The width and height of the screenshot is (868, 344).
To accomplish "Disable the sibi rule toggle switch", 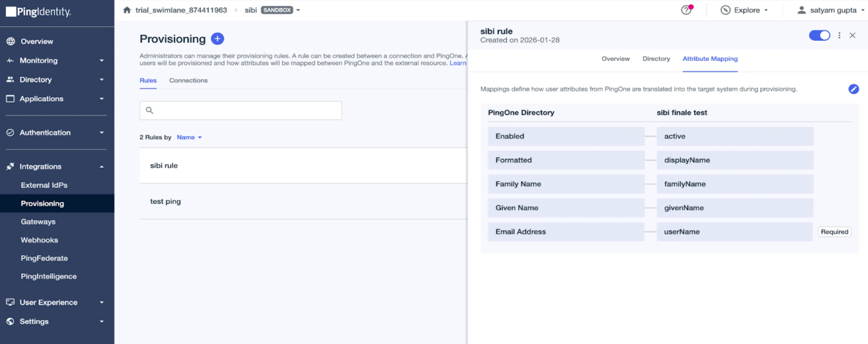I will [819, 35].
